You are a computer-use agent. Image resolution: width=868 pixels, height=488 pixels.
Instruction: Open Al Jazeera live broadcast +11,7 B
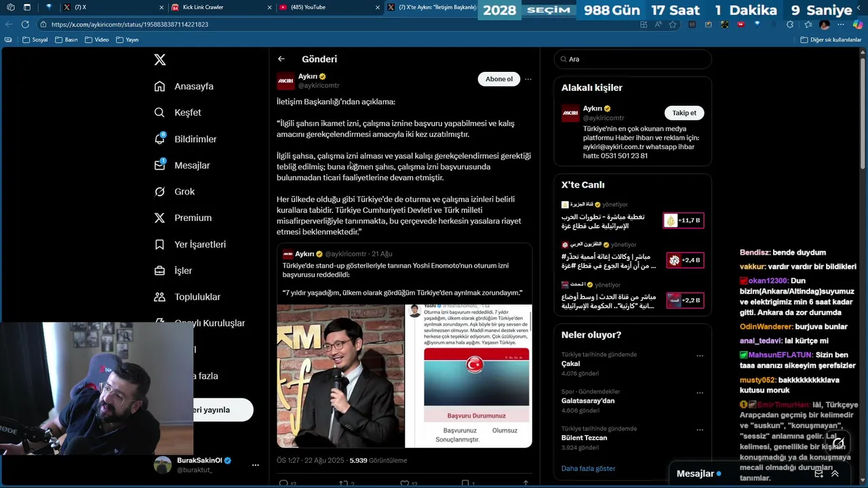tap(684, 221)
